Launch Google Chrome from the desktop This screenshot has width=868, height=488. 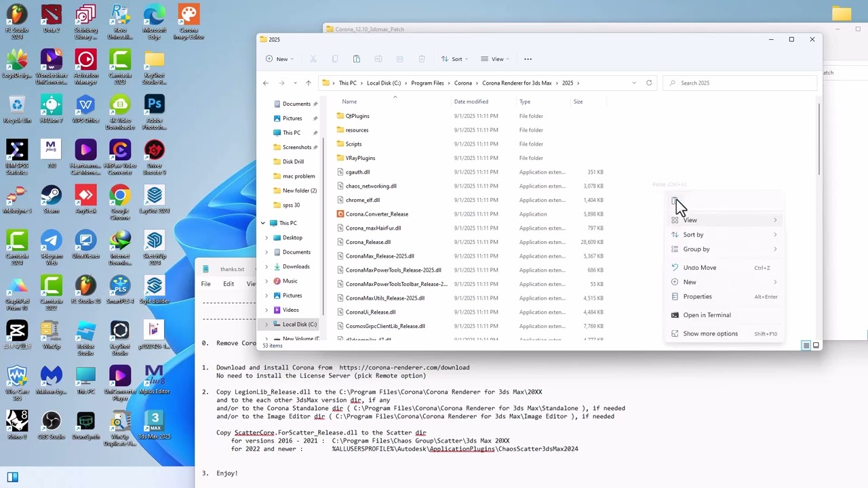(x=120, y=203)
